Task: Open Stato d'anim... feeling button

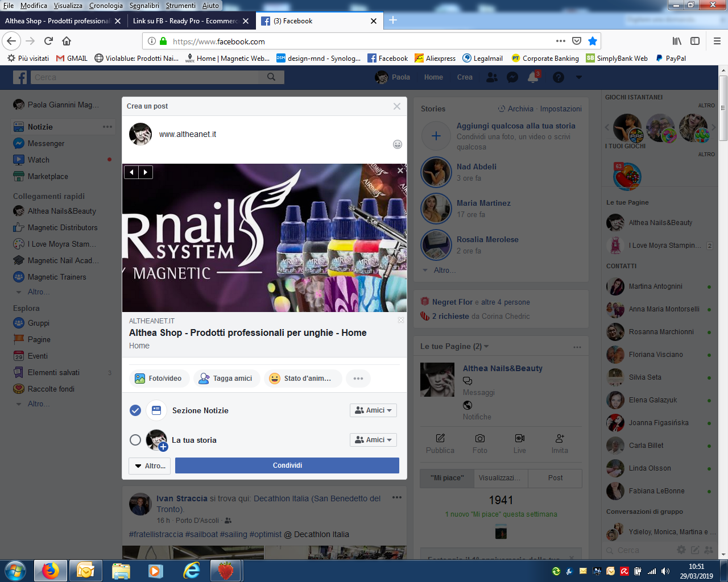Action: click(x=303, y=379)
